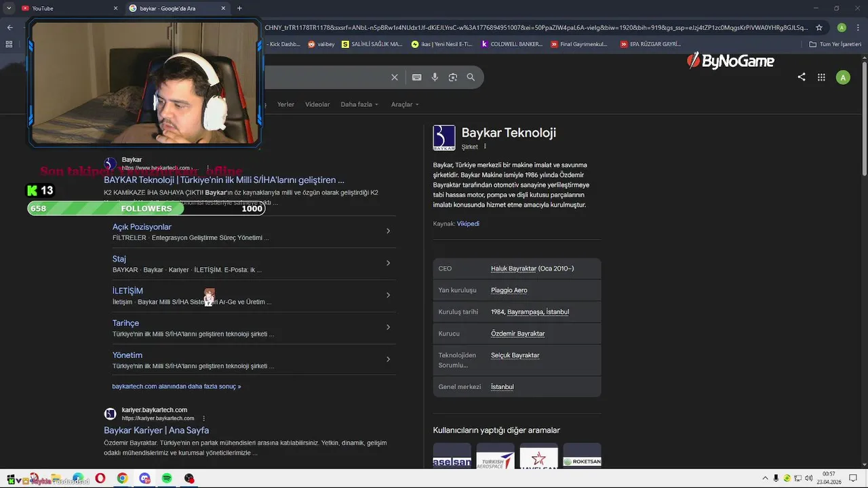Open the Chrome apps shortcut in bookmarks bar

coord(9,44)
